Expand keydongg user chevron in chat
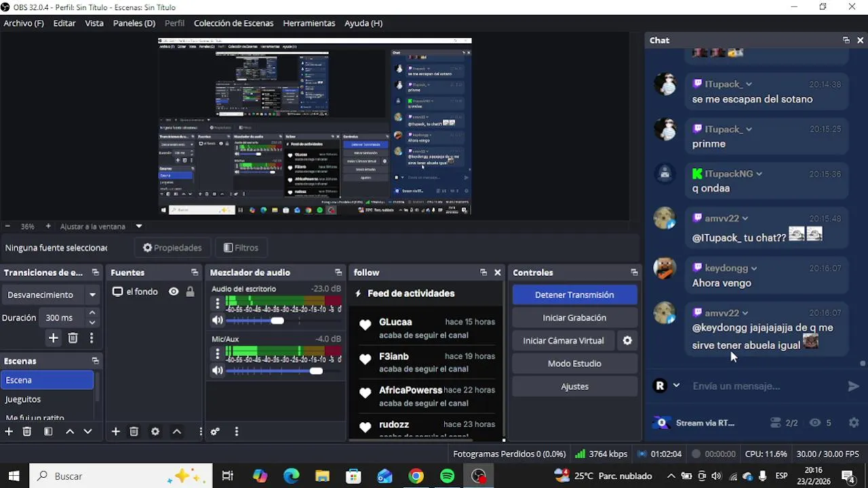Viewport: 868px width, 488px height. point(754,268)
